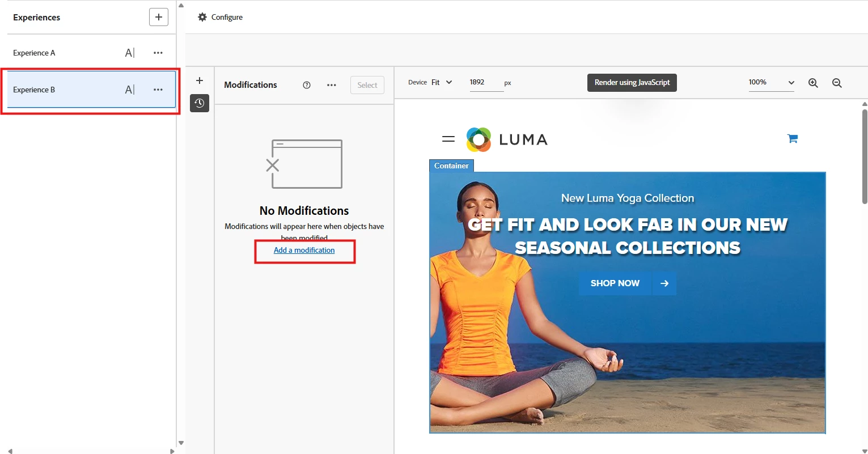868x454 pixels.
Task: Click the GET FIT AND LOOK FAB headline
Action: click(628, 236)
